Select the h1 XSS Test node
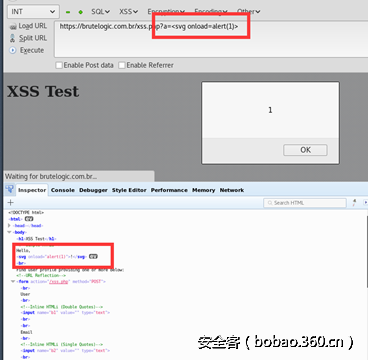This screenshot has height=360, width=368. (37, 239)
